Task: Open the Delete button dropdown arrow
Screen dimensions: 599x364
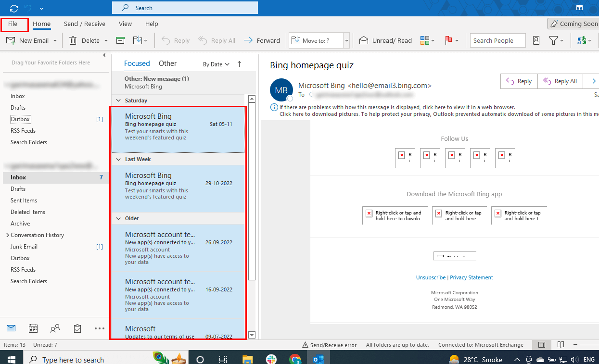Action: click(106, 41)
